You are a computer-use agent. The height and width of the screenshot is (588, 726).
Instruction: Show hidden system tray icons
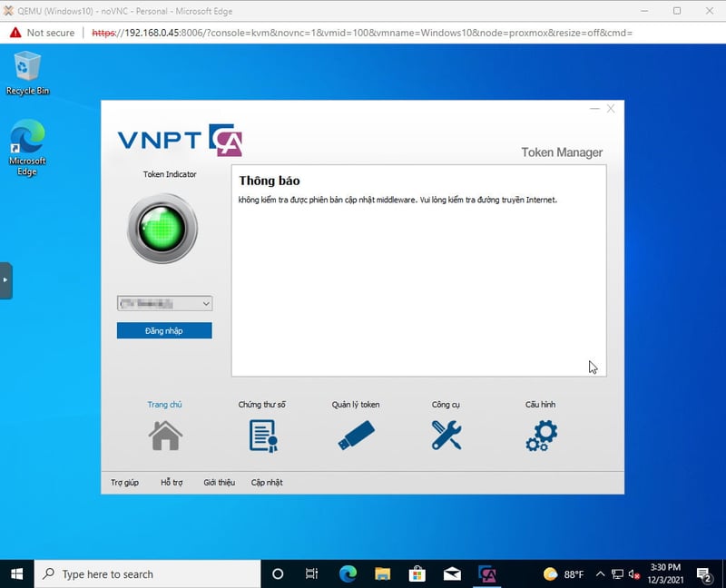599,574
